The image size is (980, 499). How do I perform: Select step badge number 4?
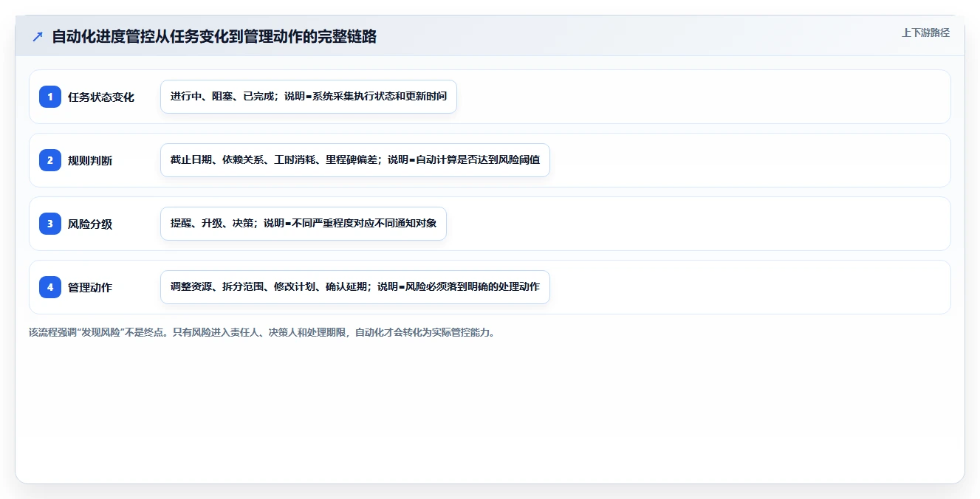(x=50, y=287)
